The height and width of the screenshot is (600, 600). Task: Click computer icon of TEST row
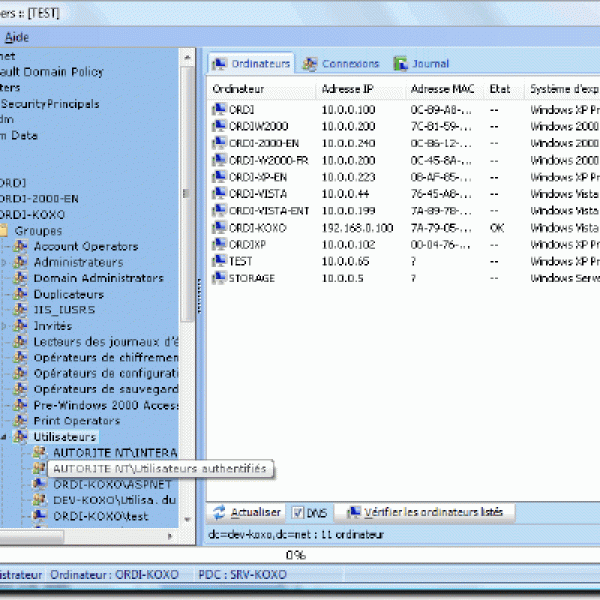(219, 261)
